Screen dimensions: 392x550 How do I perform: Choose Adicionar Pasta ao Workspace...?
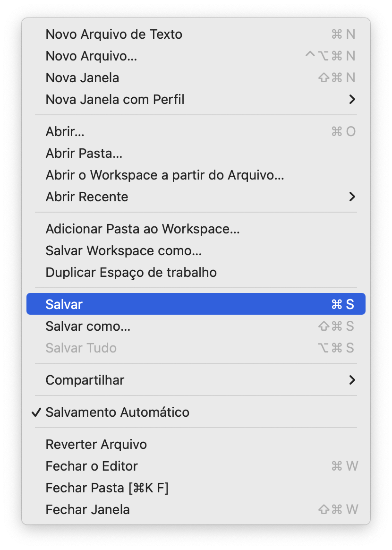point(143,229)
